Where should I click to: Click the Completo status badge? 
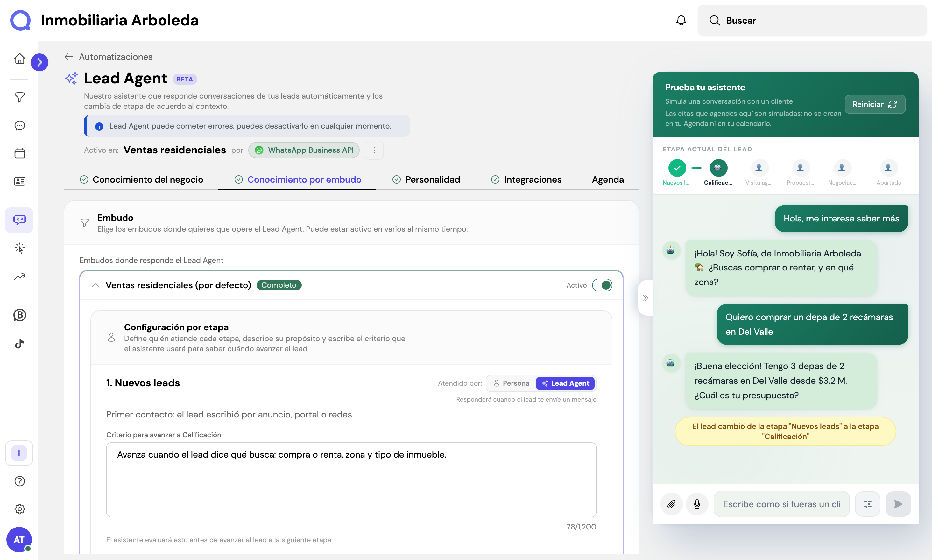[279, 285]
